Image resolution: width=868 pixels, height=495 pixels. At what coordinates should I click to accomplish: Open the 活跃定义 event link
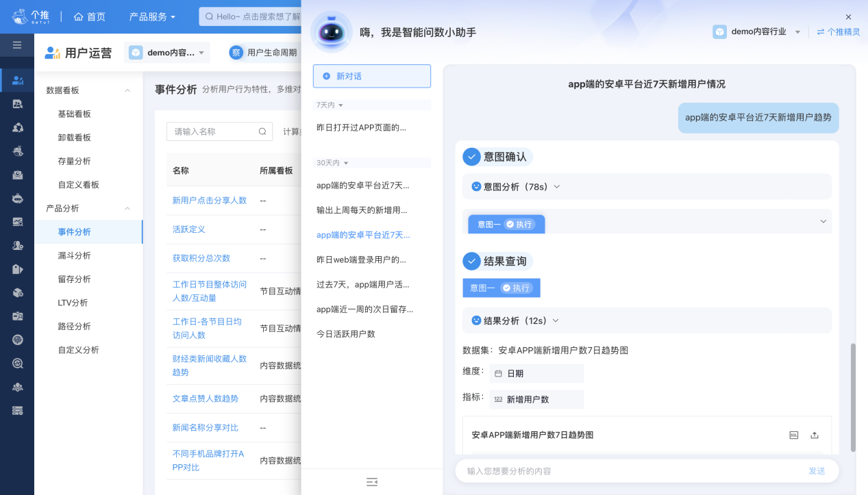coord(189,229)
